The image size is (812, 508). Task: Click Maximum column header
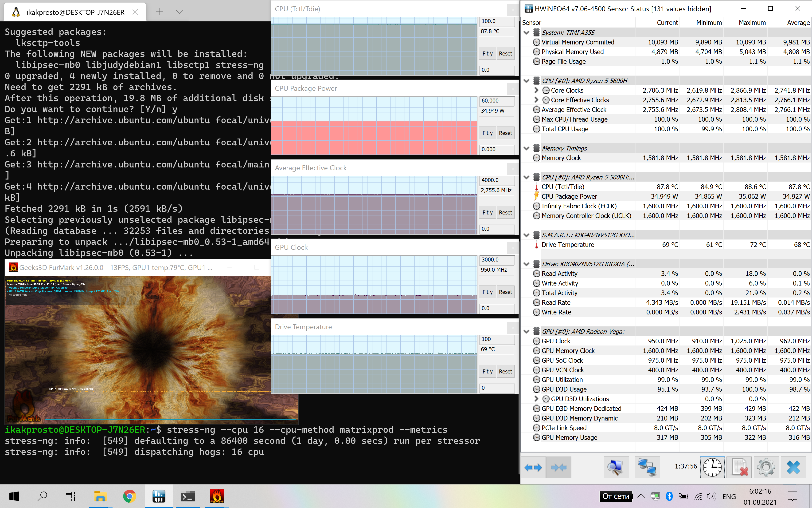[x=745, y=23]
